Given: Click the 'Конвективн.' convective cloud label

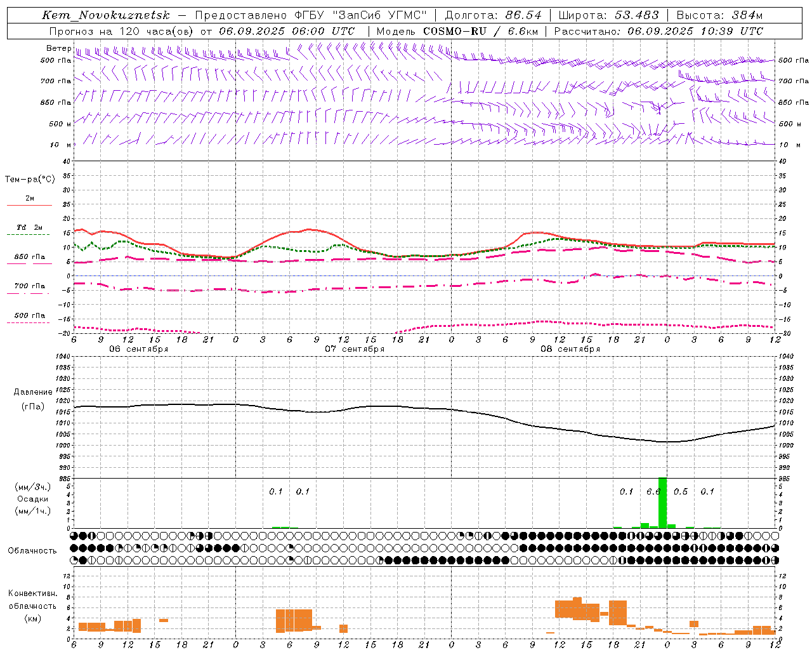Looking at the screenshot, I should point(32,594).
